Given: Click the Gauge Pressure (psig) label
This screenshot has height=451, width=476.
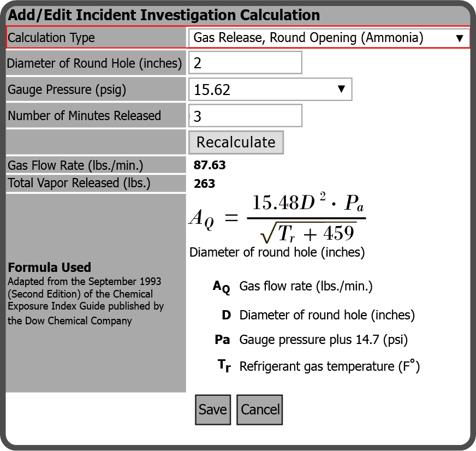Looking at the screenshot, I should click(67, 90).
